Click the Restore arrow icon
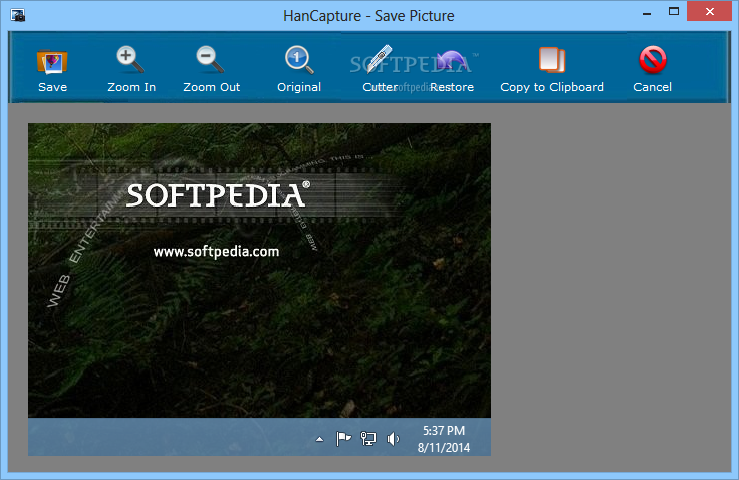This screenshot has height=480, width=739. (451, 60)
